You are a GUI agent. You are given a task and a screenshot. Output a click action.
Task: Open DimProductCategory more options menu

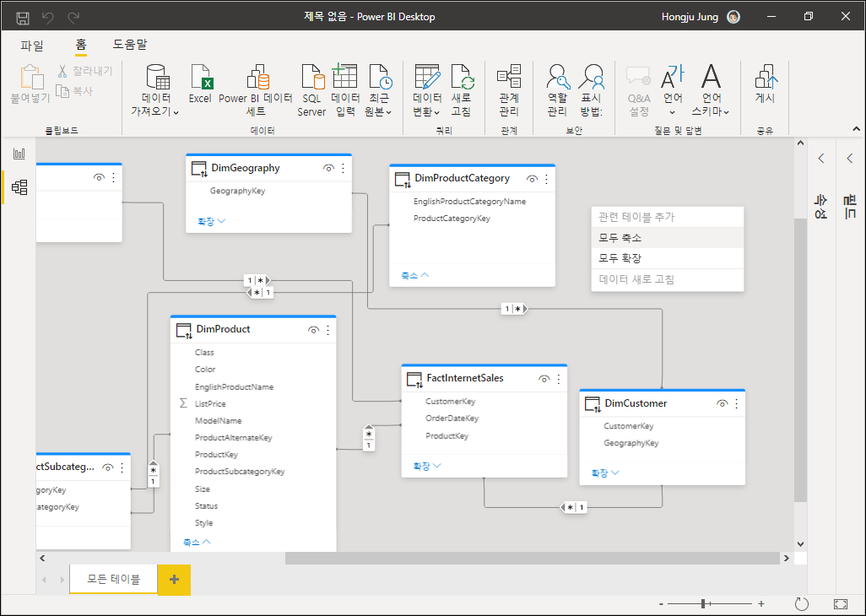[x=546, y=179]
